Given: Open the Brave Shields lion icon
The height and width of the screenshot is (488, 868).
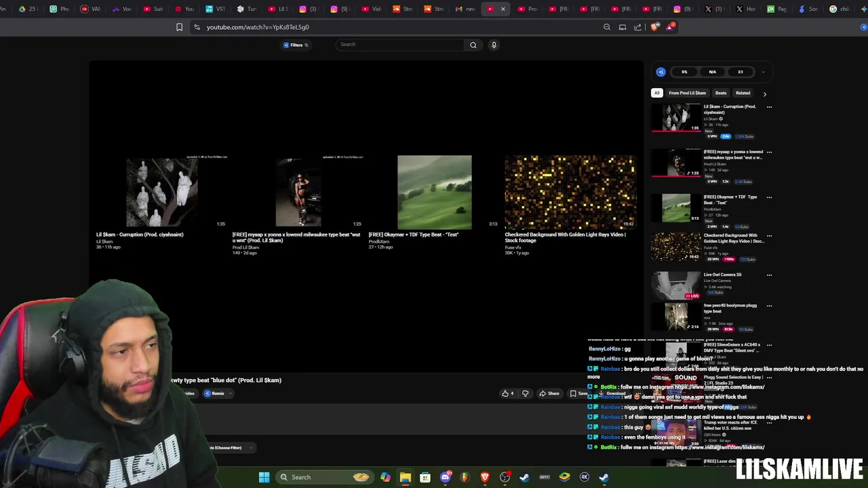Looking at the screenshot, I should click(x=654, y=27).
